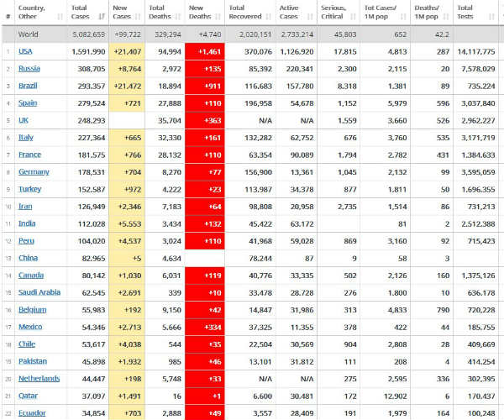
Task: Sort by New Deaths column icon
Action: [x=218, y=17]
